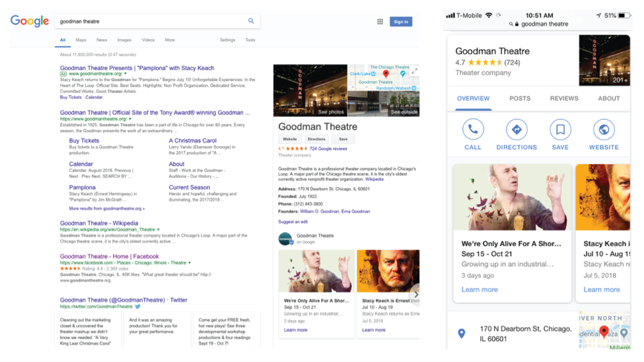Open the Settings menu under search bar
The height and width of the screenshot is (362, 644).
click(227, 40)
